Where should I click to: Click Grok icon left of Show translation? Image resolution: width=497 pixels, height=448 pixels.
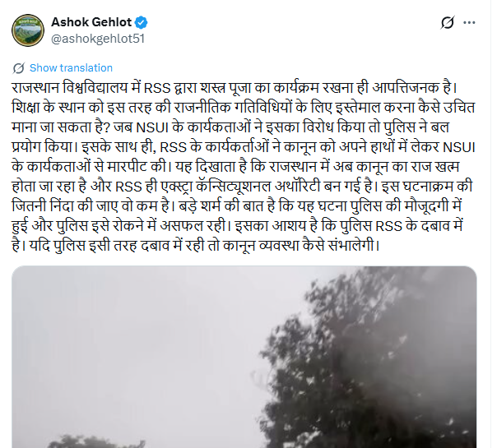click(x=19, y=68)
